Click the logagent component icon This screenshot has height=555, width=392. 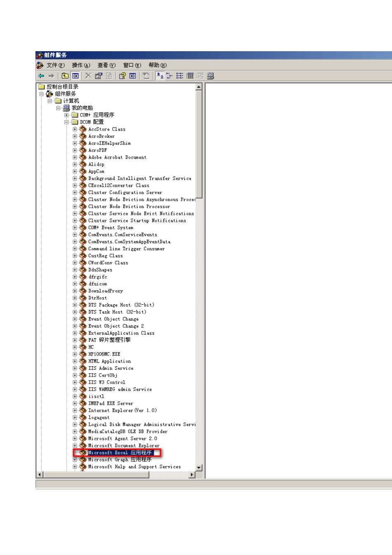tap(83, 417)
